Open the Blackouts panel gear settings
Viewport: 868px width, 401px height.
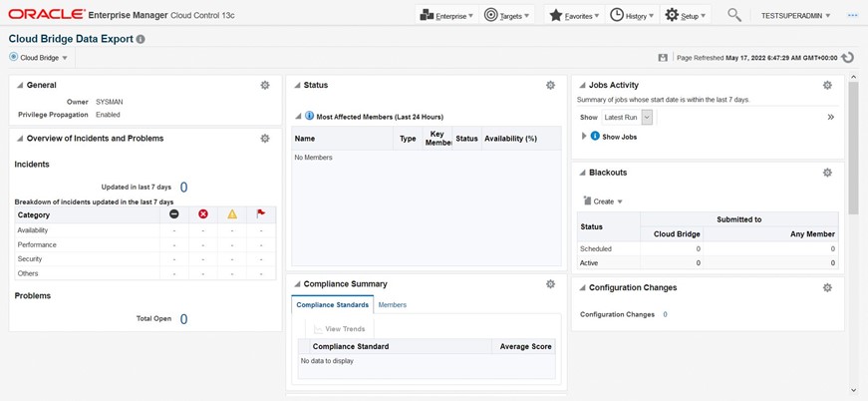coord(827,173)
